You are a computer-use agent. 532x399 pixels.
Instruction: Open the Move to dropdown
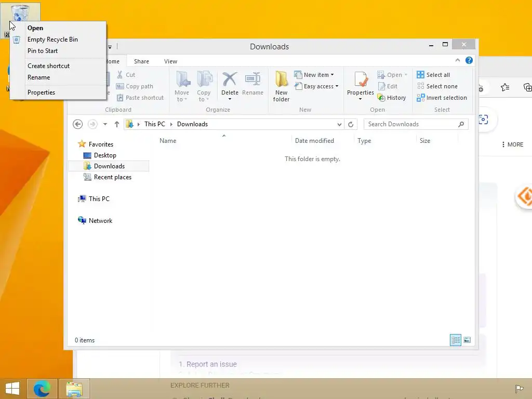pos(182,86)
